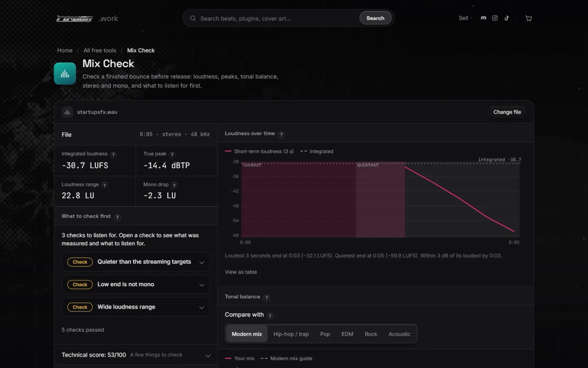Image resolution: width=588 pixels, height=368 pixels.
Task: Open help for What to check first
Action: click(118, 217)
